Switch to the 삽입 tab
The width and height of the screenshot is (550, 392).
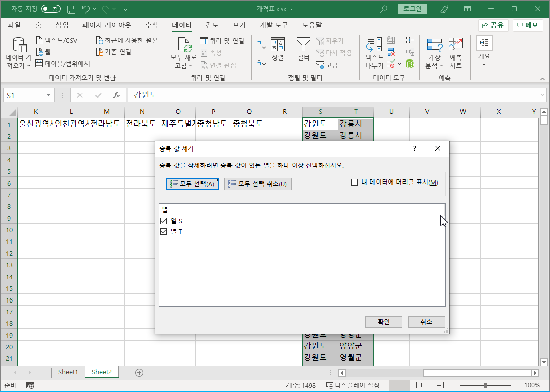[x=62, y=25]
